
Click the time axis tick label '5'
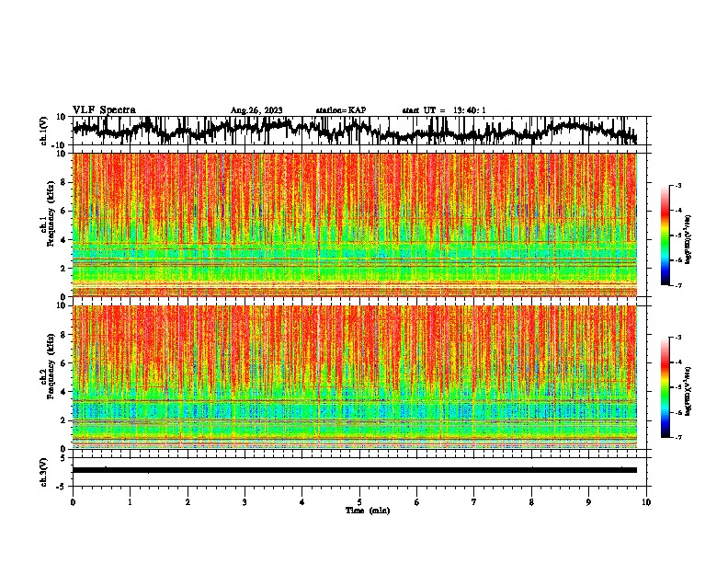[x=359, y=502]
